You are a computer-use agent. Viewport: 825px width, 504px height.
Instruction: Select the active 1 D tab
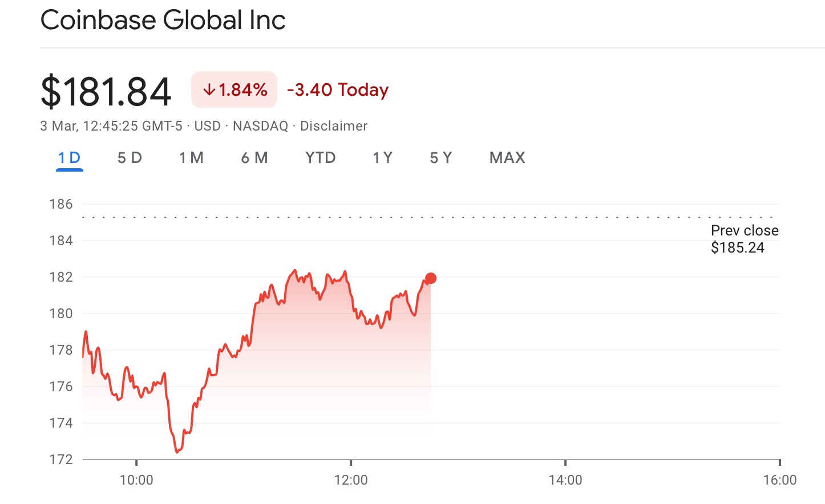tap(68, 158)
